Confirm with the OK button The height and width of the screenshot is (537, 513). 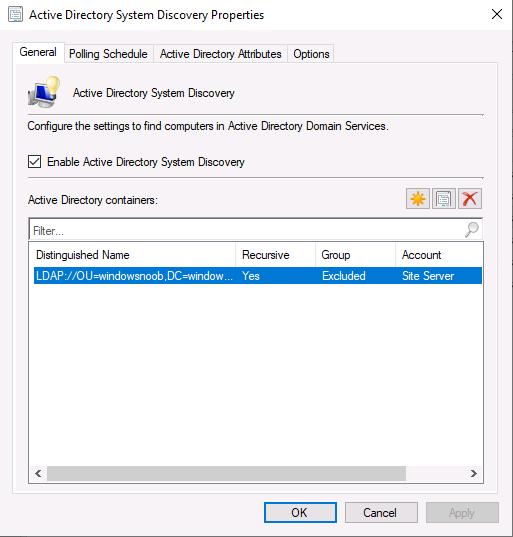coord(300,512)
